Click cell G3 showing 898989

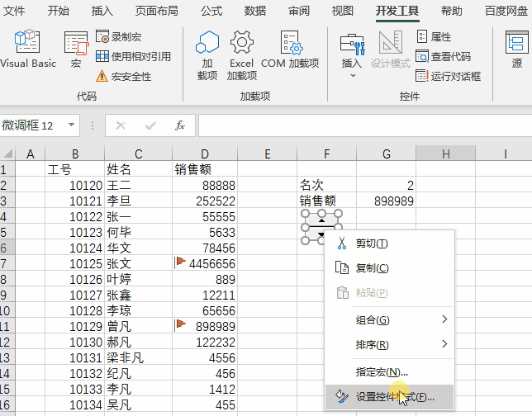(386, 201)
